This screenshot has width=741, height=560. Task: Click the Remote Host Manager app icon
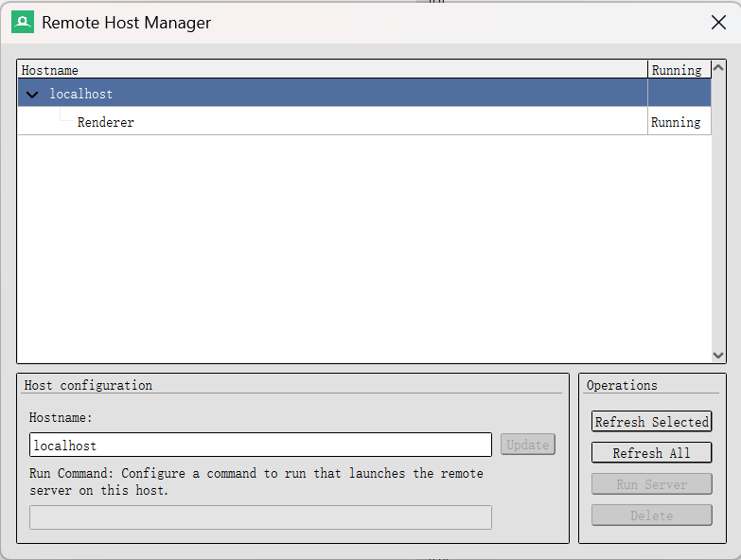coord(23,22)
